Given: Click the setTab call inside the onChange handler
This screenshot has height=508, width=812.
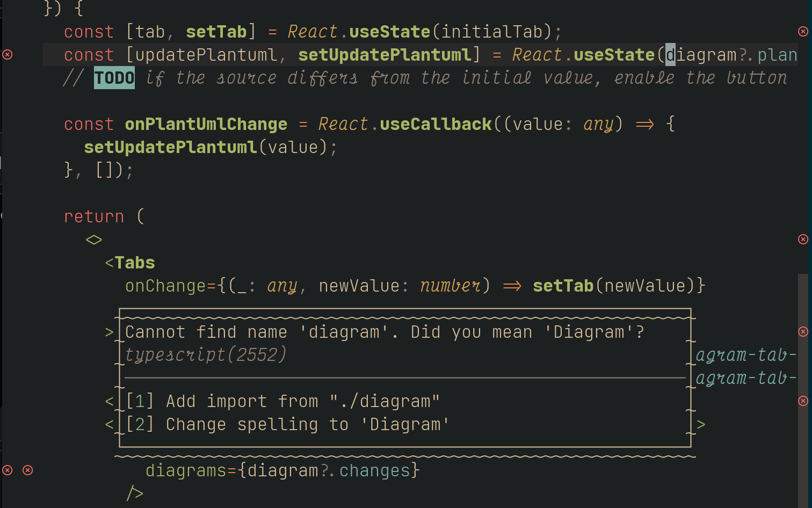Looking at the screenshot, I should click(x=563, y=285).
